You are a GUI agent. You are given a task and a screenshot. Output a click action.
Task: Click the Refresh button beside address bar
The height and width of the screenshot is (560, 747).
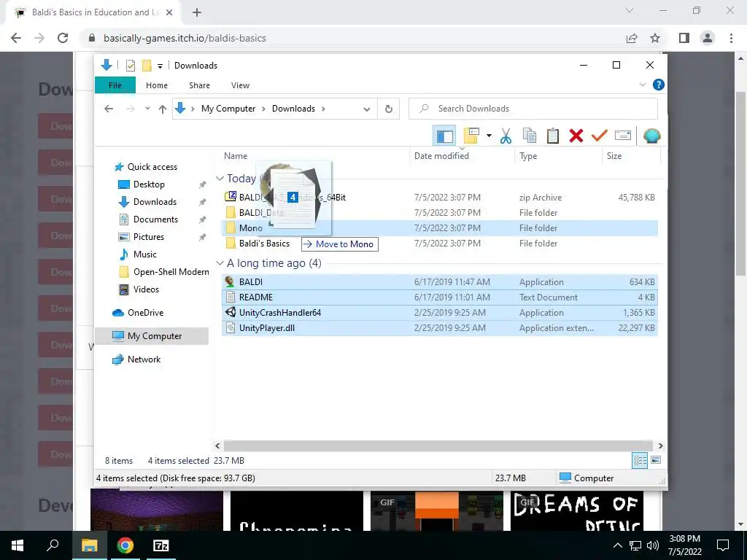[389, 109]
